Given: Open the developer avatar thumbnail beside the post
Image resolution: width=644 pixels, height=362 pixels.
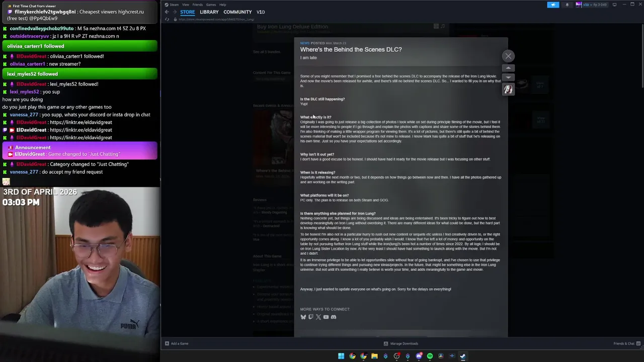Looking at the screenshot, I should 508,89.
